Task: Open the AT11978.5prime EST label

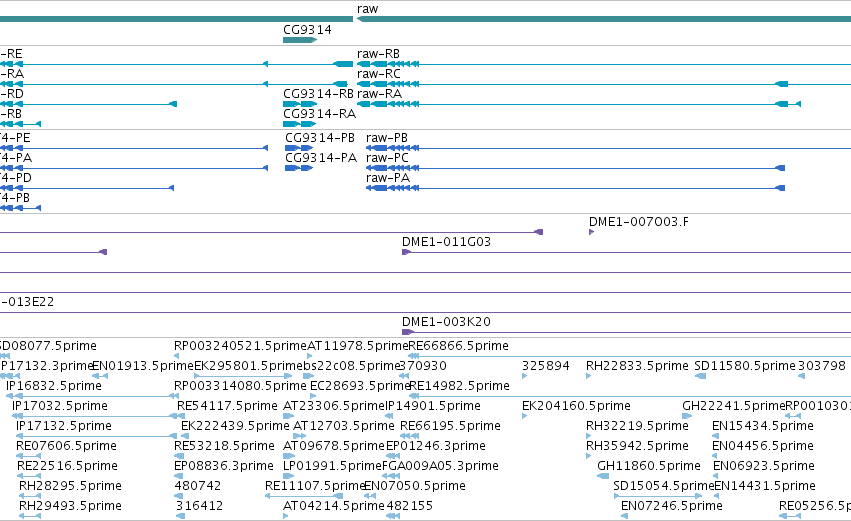Action: coord(358,346)
